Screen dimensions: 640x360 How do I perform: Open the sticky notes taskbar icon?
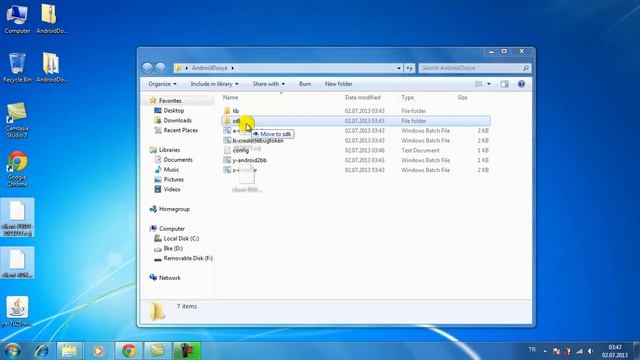click(x=158, y=351)
